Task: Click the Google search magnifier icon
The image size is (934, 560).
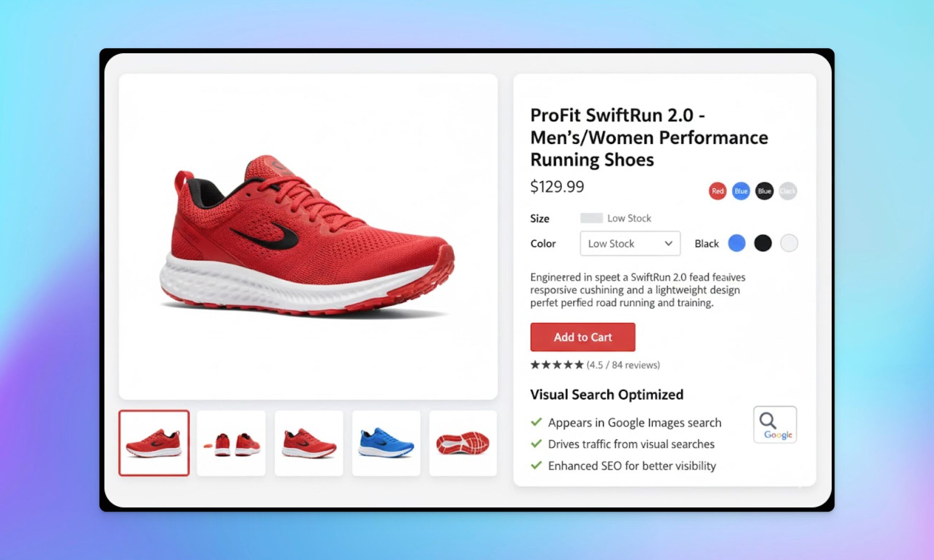Action: click(x=775, y=424)
